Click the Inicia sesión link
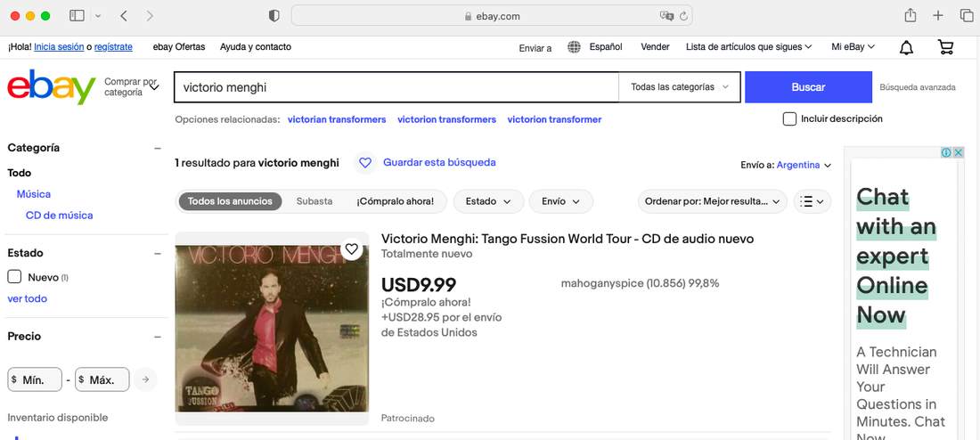This screenshot has width=980, height=440. [x=59, y=47]
